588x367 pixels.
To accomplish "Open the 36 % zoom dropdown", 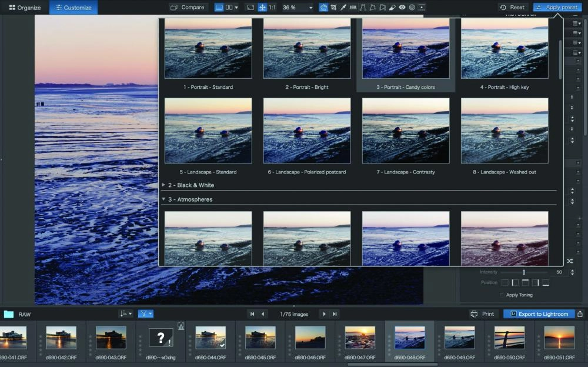I will tap(297, 8).
